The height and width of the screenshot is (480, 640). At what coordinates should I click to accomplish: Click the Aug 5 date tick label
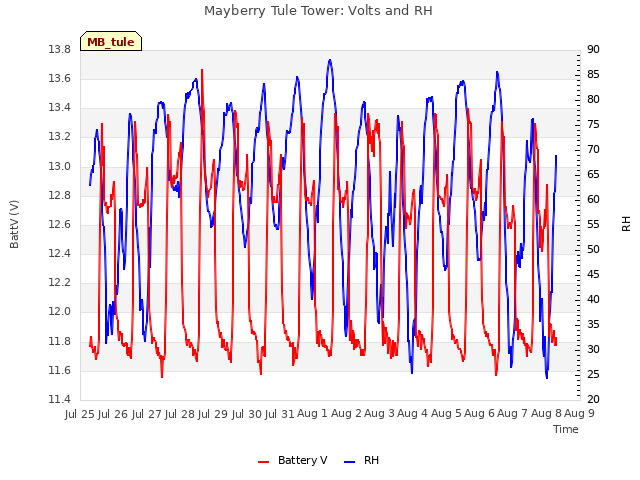tap(446, 413)
